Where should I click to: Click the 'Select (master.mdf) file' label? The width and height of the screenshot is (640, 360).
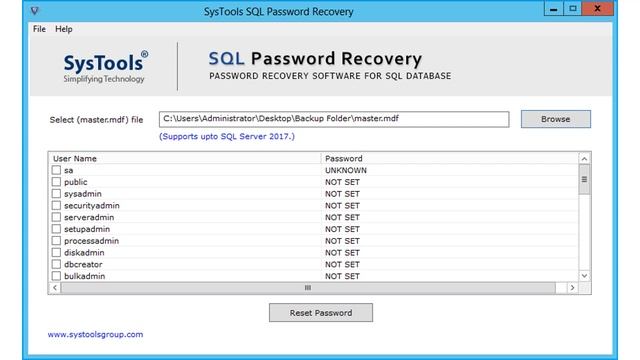point(96,120)
